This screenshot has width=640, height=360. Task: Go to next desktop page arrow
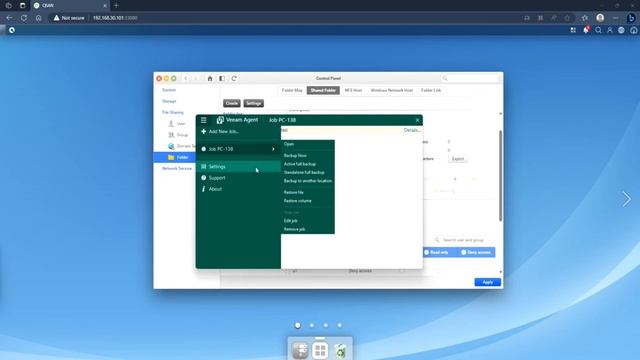[627, 199]
